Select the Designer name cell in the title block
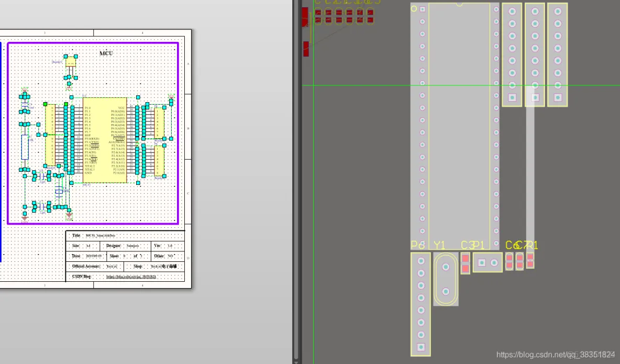 [x=131, y=246]
